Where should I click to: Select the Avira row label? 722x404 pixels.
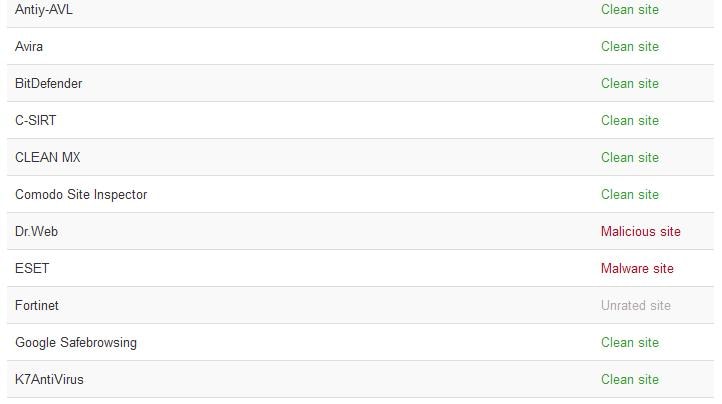(x=29, y=47)
